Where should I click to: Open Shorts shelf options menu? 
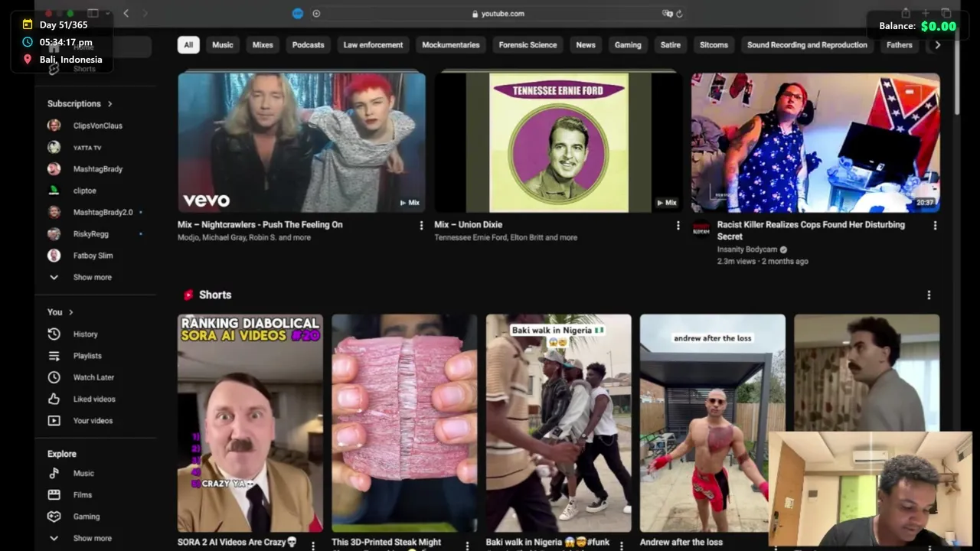[x=929, y=295]
